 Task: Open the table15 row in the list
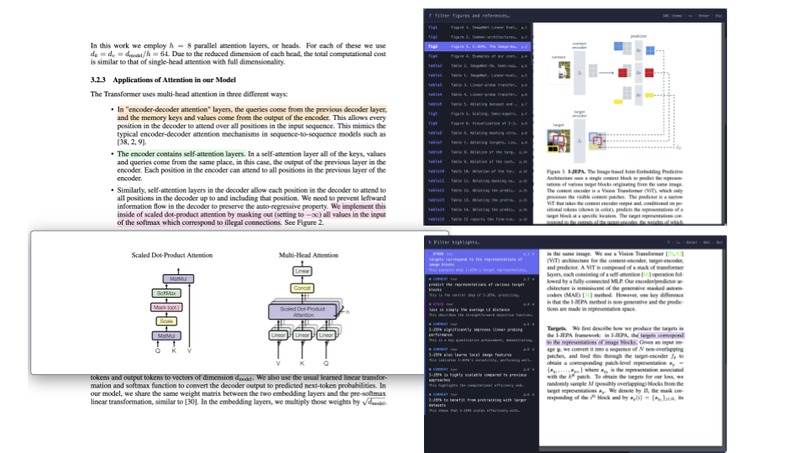click(x=478, y=220)
